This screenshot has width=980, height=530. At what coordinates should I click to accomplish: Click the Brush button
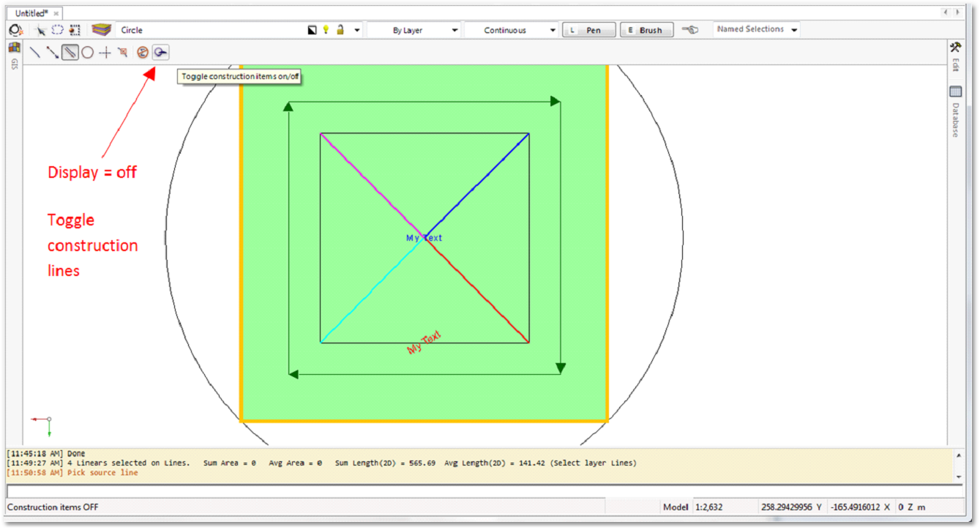pyautogui.click(x=647, y=30)
